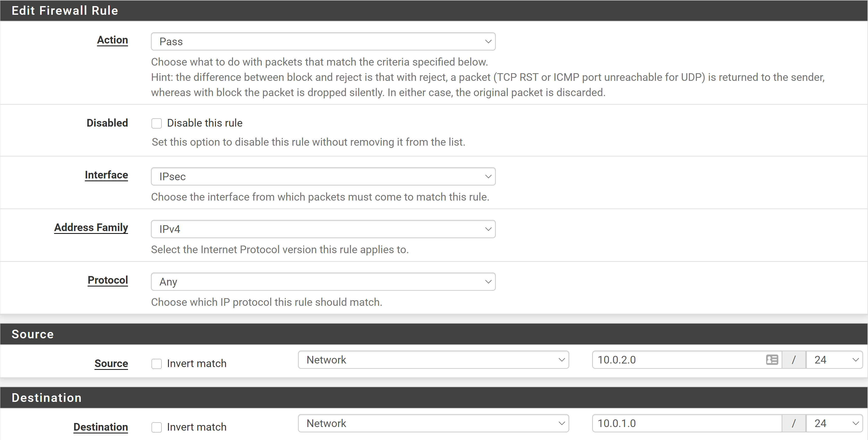Expand the Address Family IPv4 dropdown
Viewport: 868px width, 440px height.
(323, 229)
